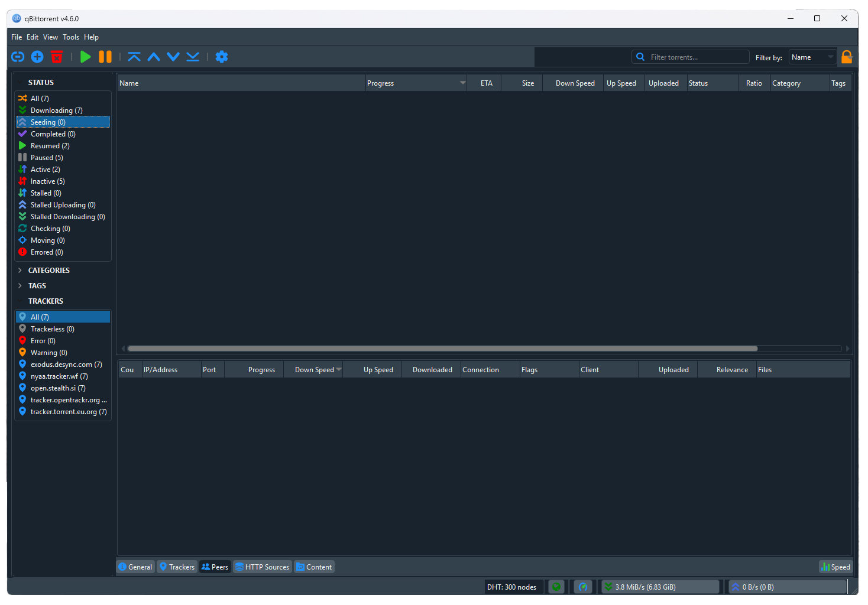Viewport: 868px width, 605px height.
Task: Move torrent to top of queue
Action: click(134, 57)
